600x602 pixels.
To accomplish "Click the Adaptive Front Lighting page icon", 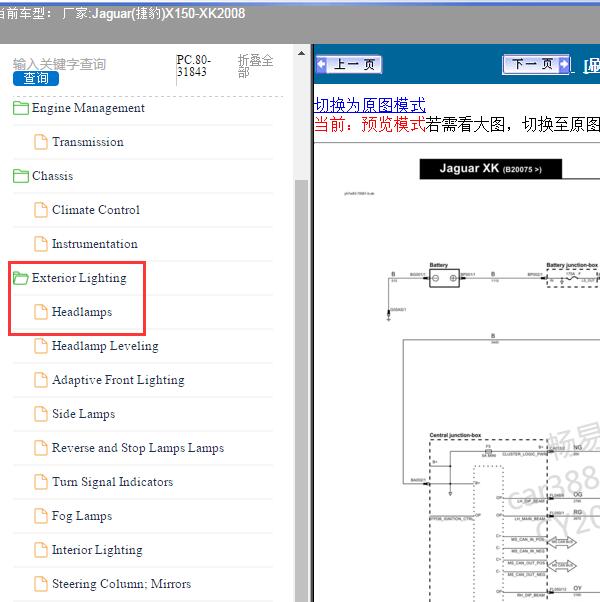I will (x=41, y=380).
